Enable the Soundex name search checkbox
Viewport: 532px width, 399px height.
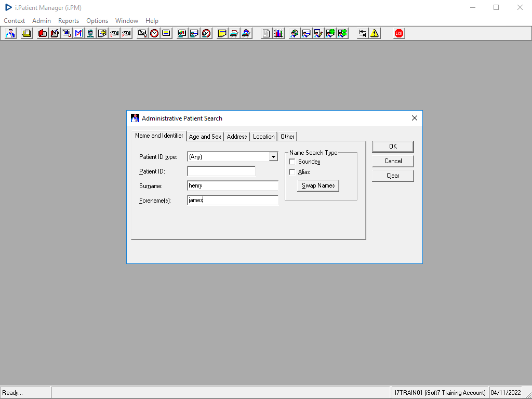click(292, 162)
